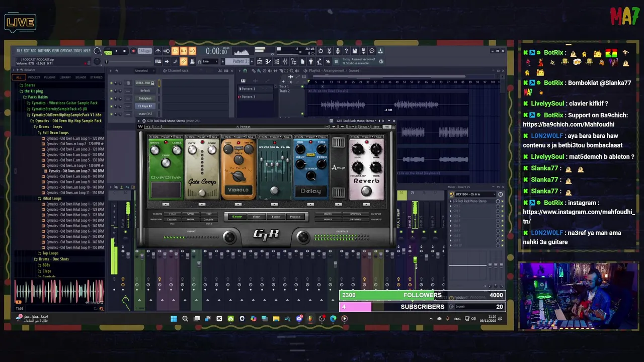Click the FL Studio play button
644x362 pixels.
[x=116, y=51]
